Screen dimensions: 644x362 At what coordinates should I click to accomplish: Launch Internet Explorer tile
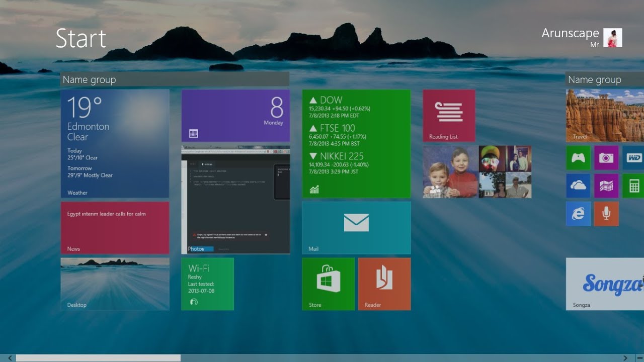tap(578, 214)
